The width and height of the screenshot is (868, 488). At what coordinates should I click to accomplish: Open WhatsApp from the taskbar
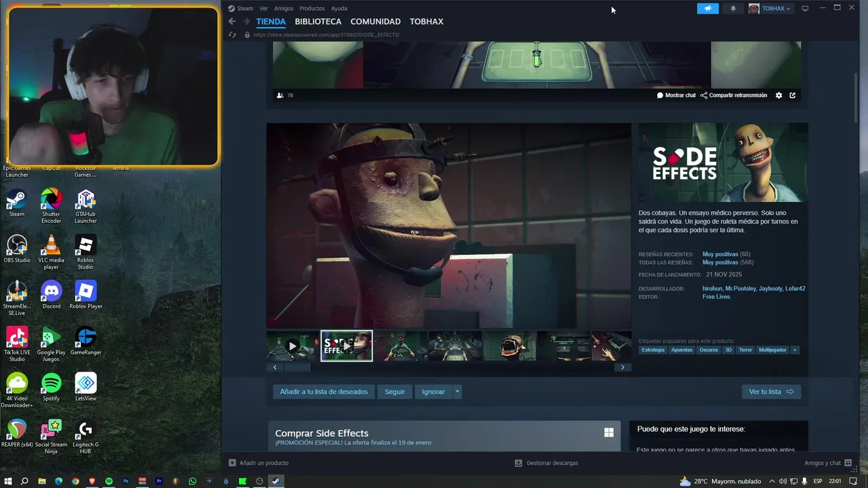click(x=193, y=481)
